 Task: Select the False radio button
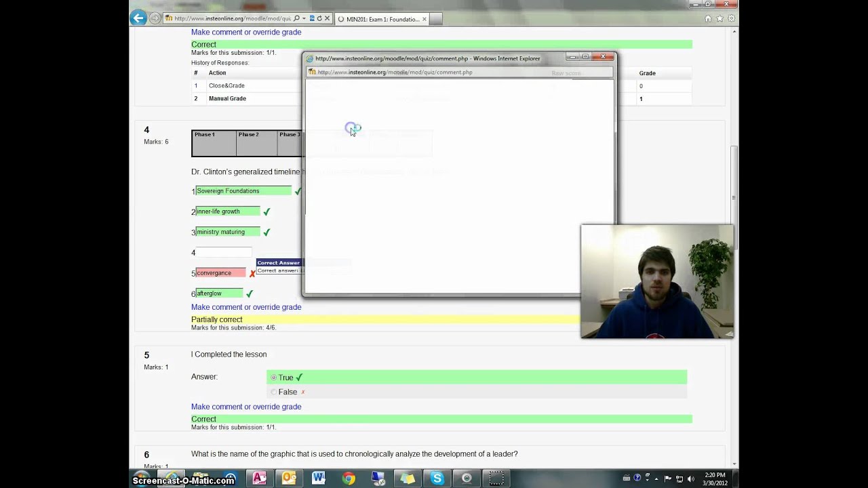(x=274, y=392)
